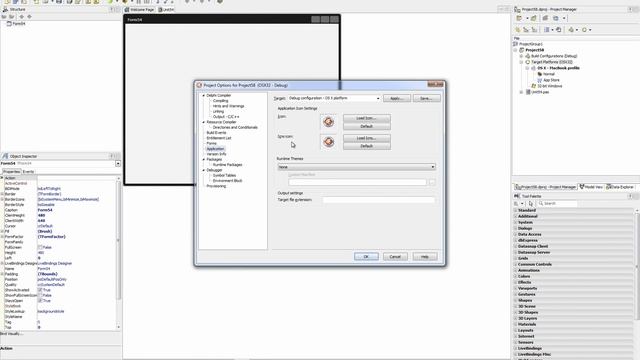Image resolution: width=640 pixels, height=360 pixels.
Task: Click the blue list icon in Project Manager's second toolbar row
Action: (x=547, y=30)
